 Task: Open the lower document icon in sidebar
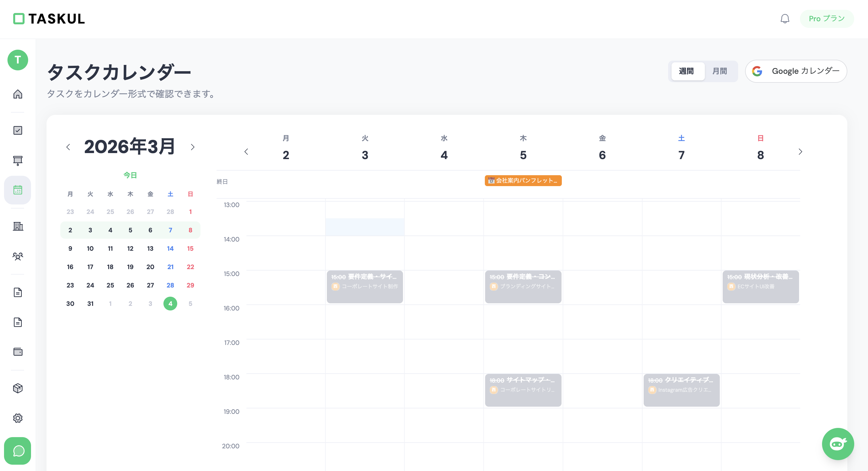[x=18, y=322]
